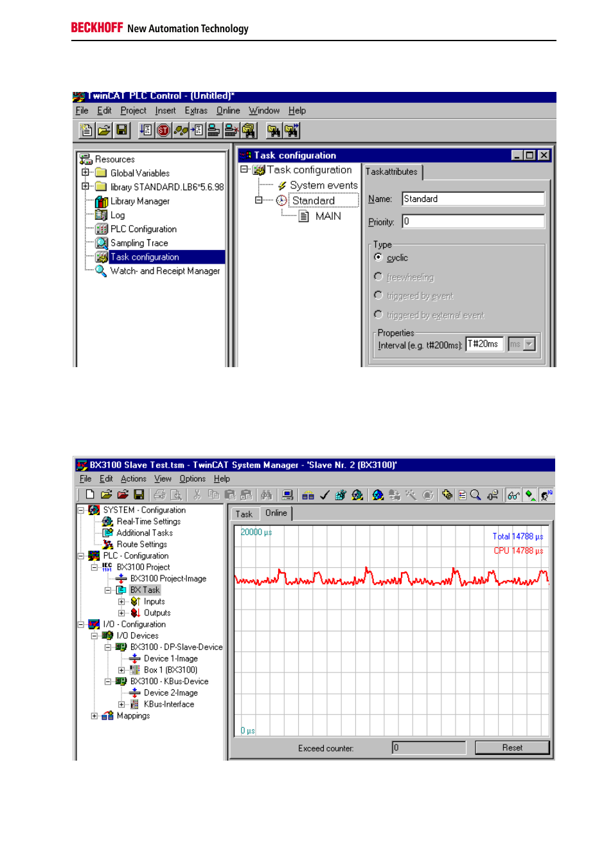Click the Exceed counter value field
Viewport: 613px width, 868px height.
click(x=429, y=748)
